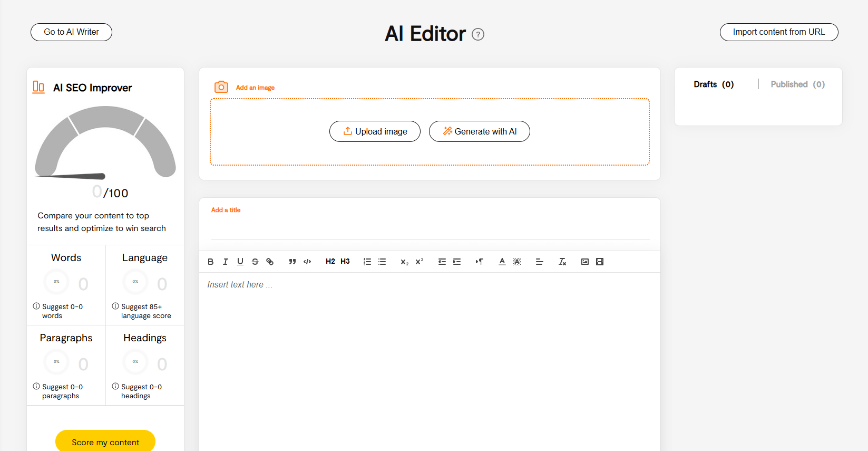Apply H3 heading style
868x451 pixels.
(x=345, y=262)
